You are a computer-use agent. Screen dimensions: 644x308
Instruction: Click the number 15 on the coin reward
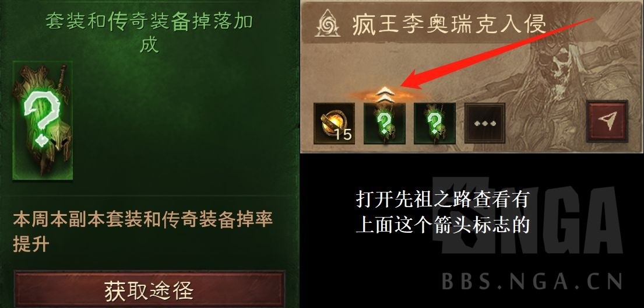coord(343,135)
